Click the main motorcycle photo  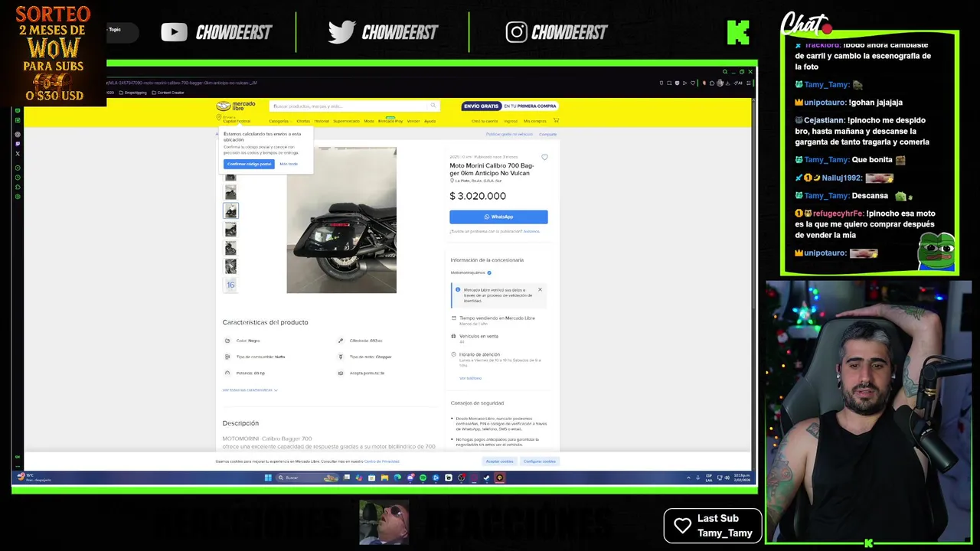341,220
